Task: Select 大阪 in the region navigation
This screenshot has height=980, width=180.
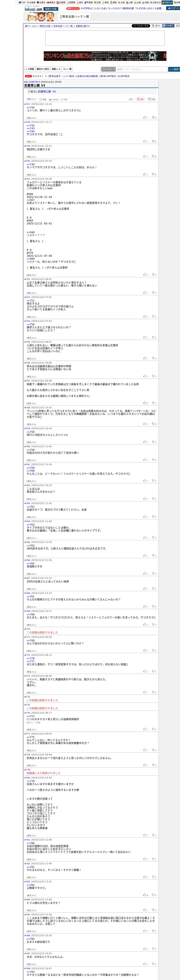Action: [x=121, y=2]
